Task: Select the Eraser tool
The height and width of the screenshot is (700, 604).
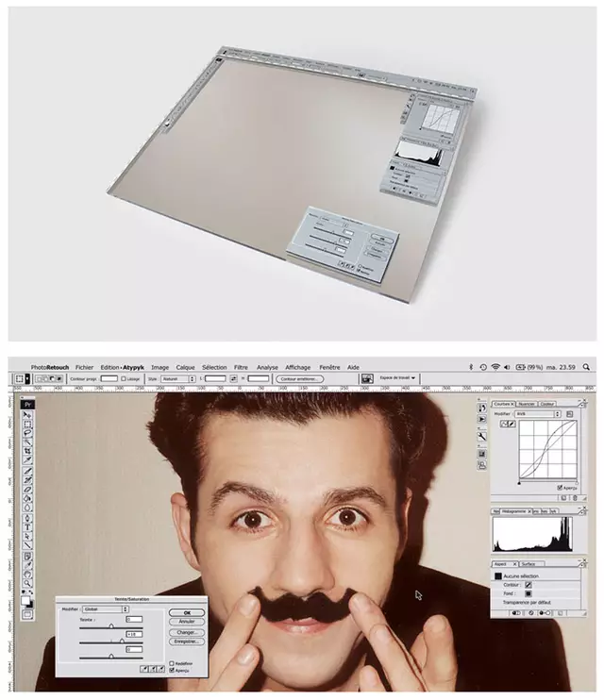Action: 27,490
